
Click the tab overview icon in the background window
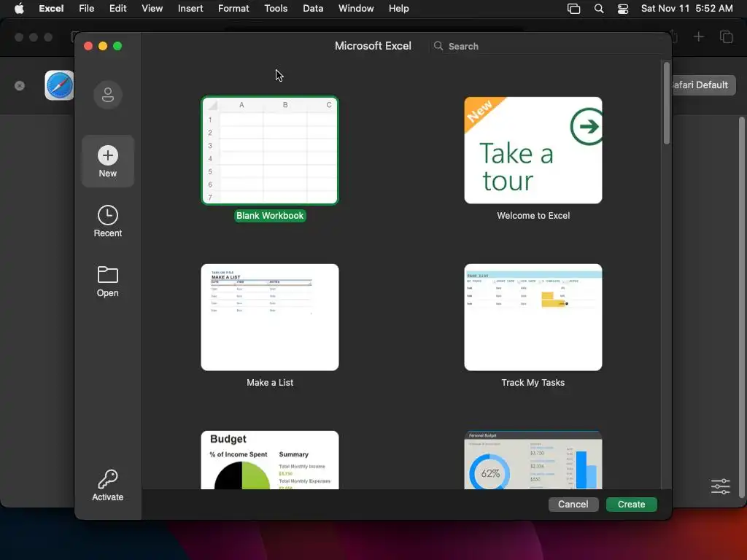(726, 36)
